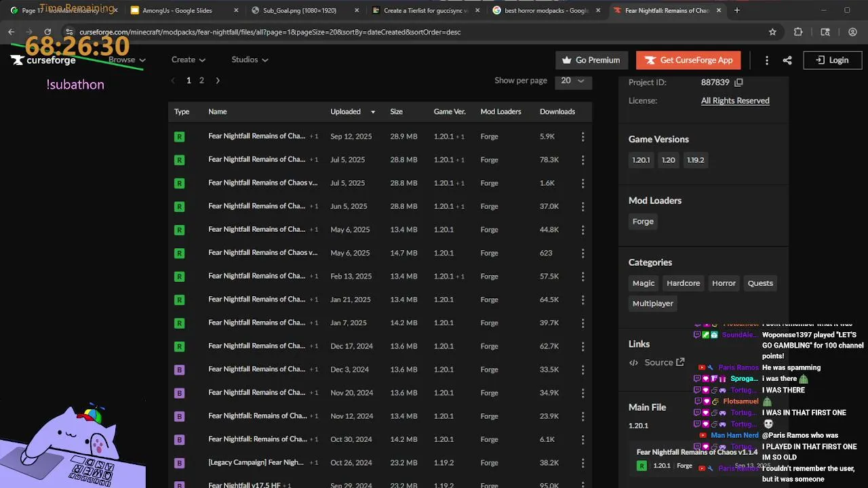Open new browser tab with plus
The height and width of the screenshot is (488, 868).
point(737,10)
